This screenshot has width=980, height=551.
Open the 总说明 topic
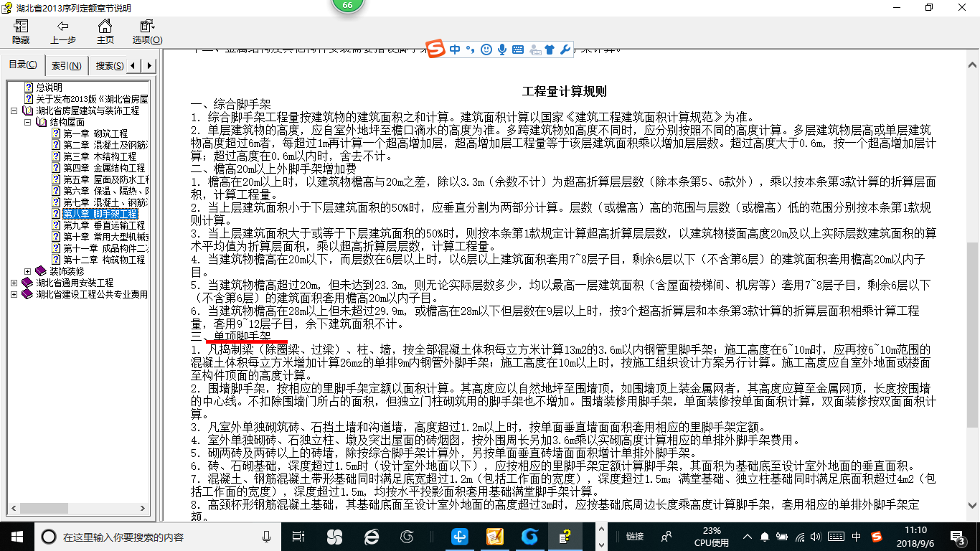(49, 88)
